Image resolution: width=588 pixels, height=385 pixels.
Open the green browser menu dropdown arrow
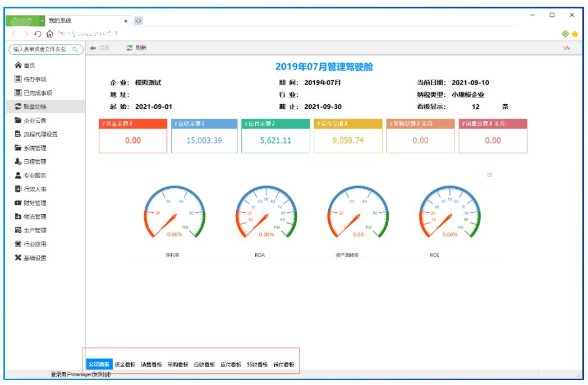point(42,21)
